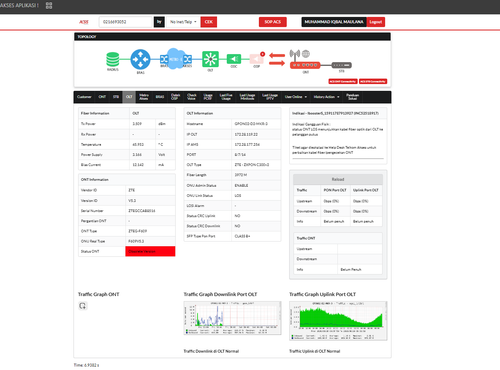Open the Last Five Usage tab

point(226,97)
